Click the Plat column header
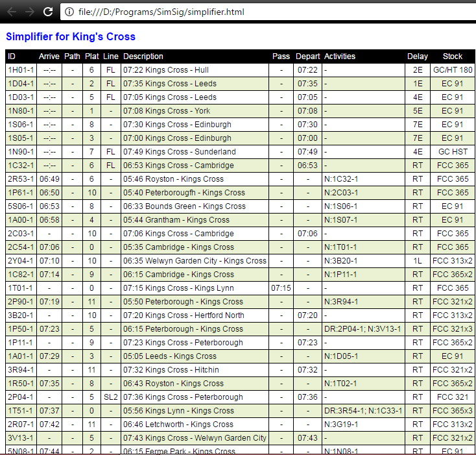This screenshot has width=476, height=455. [x=91, y=56]
